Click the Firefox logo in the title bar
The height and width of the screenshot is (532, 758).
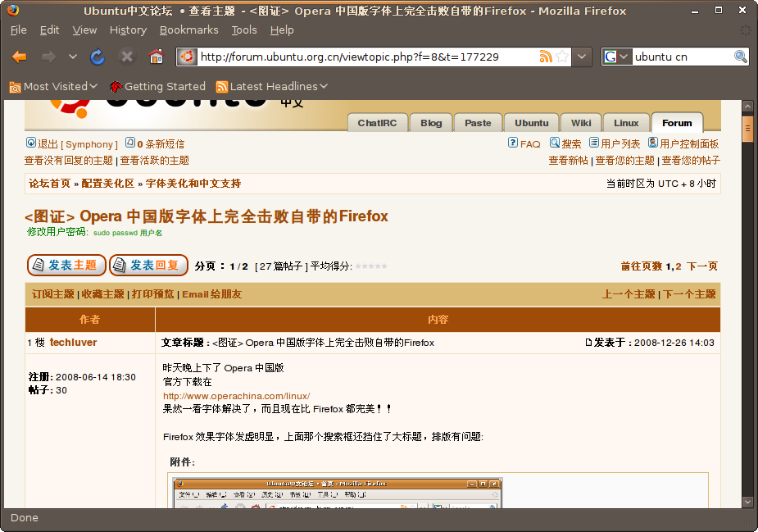13,10
